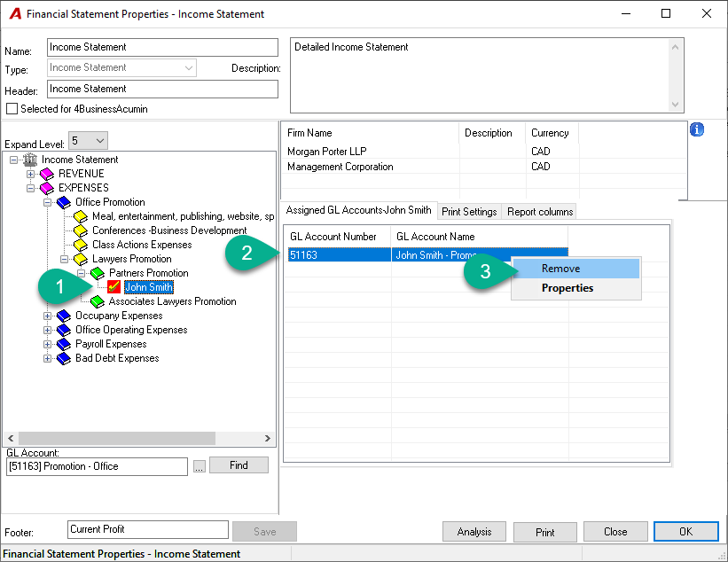This screenshot has width=728, height=562.
Task: Click the green Associates Lawyers Promotion icon
Action: [x=97, y=301]
